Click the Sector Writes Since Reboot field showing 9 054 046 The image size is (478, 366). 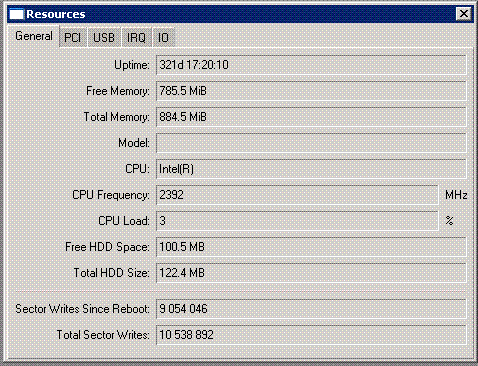tap(311, 309)
